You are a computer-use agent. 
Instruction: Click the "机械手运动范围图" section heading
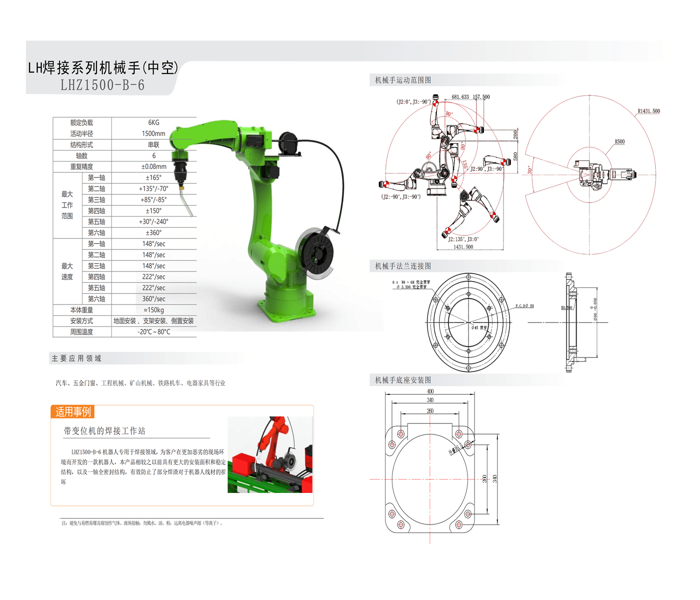403,80
